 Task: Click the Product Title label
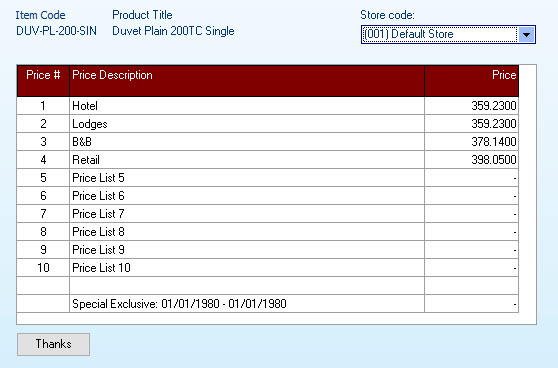click(x=142, y=15)
